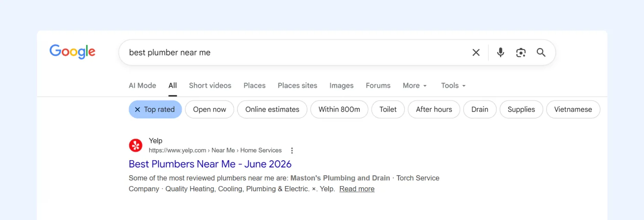Toggle the Vietnamese filter chip
This screenshot has height=220, width=644.
[573, 110]
